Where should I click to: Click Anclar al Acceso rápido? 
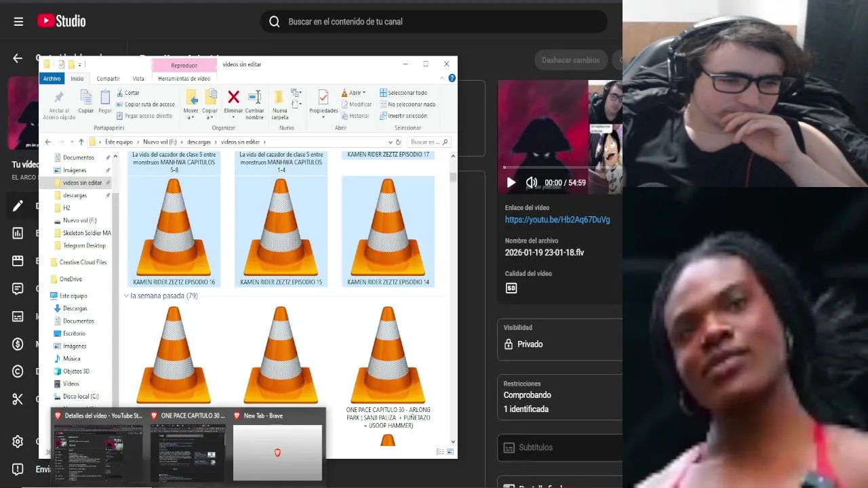(59, 105)
